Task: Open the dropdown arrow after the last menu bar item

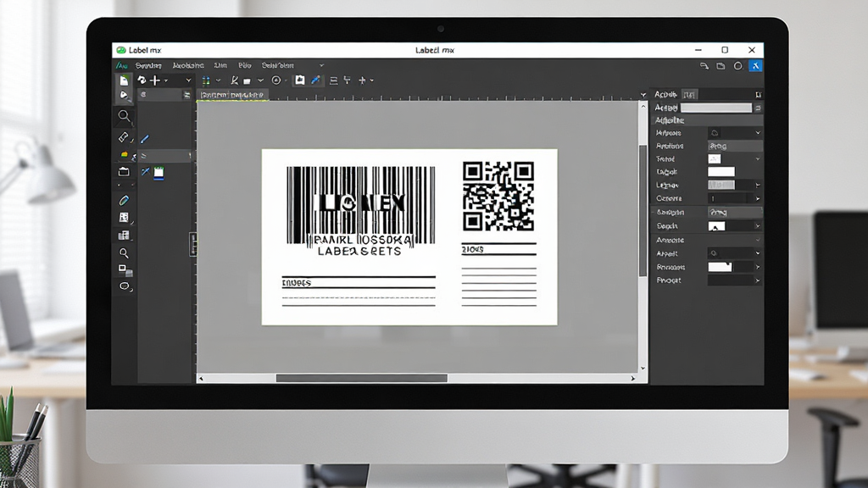Action: (x=321, y=65)
